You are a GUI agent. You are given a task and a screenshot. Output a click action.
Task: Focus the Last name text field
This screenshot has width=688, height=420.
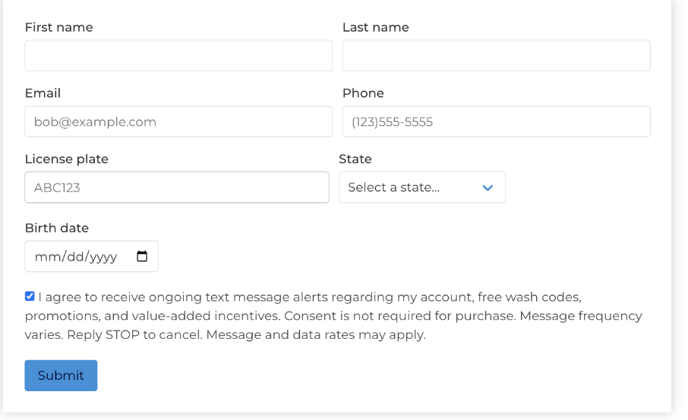coord(496,56)
